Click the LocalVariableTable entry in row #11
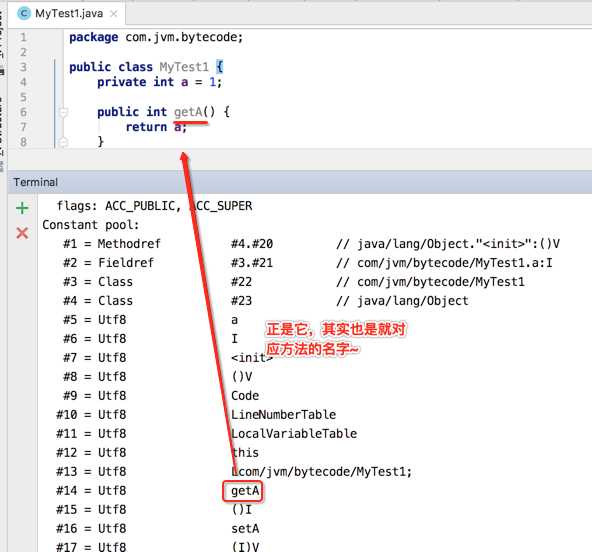The width and height of the screenshot is (592, 552). [x=294, y=433]
